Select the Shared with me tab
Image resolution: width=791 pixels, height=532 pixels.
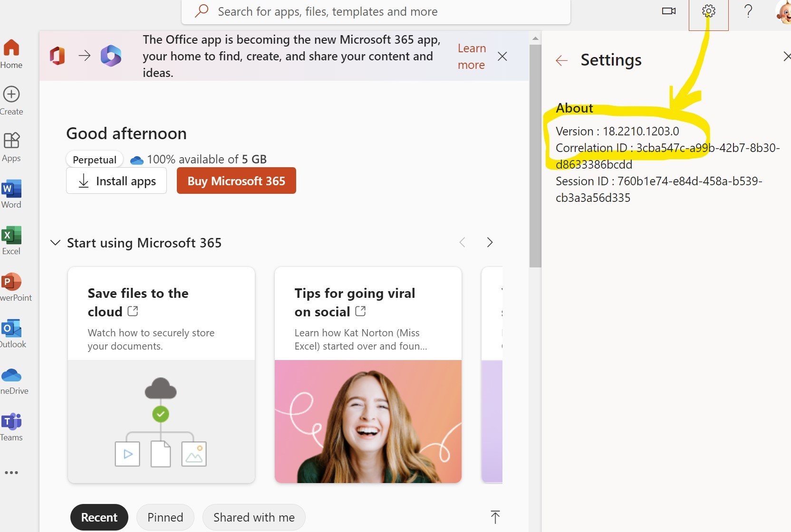[x=254, y=517]
